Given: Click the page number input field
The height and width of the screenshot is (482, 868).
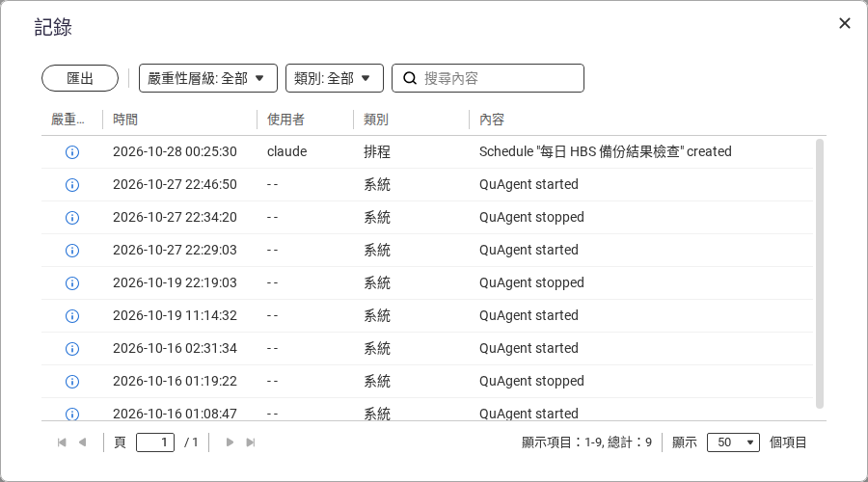Looking at the screenshot, I should [155, 442].
